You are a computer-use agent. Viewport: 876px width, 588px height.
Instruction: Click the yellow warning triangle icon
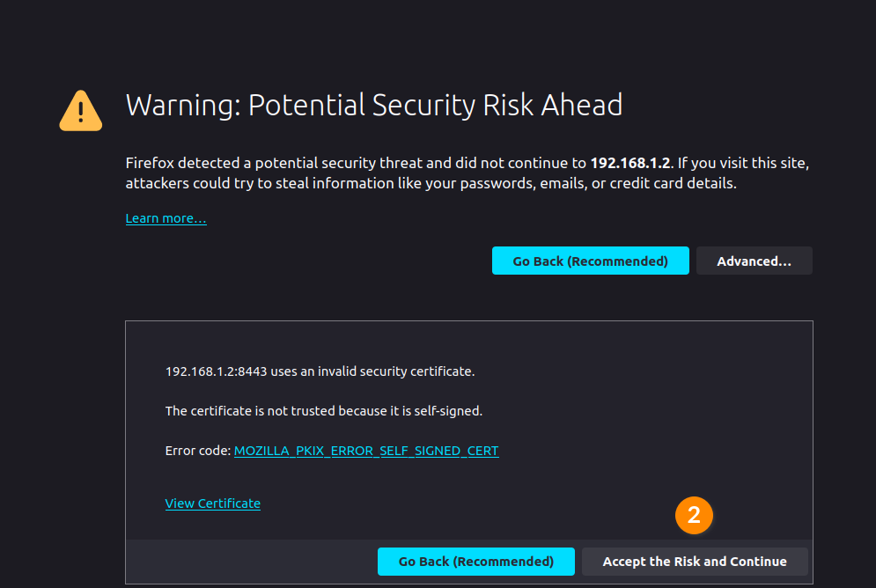[x=80, y=111]
